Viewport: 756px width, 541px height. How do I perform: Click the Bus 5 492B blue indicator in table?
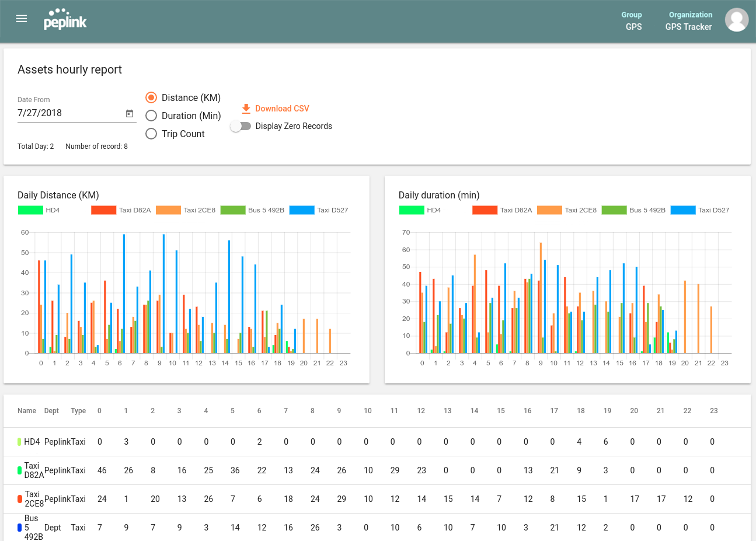(19, 528)
